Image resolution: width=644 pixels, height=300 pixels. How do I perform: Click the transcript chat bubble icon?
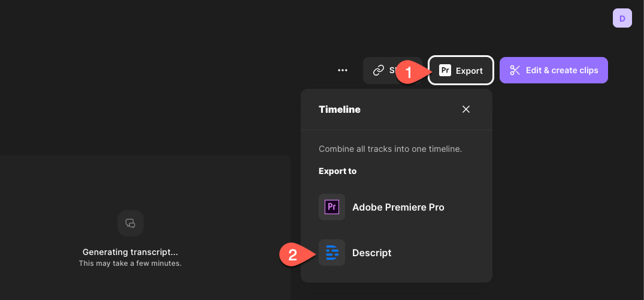[130, 223]
